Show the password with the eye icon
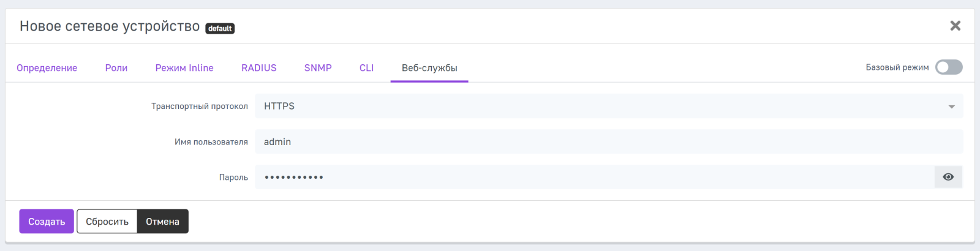 coord(948,177)
